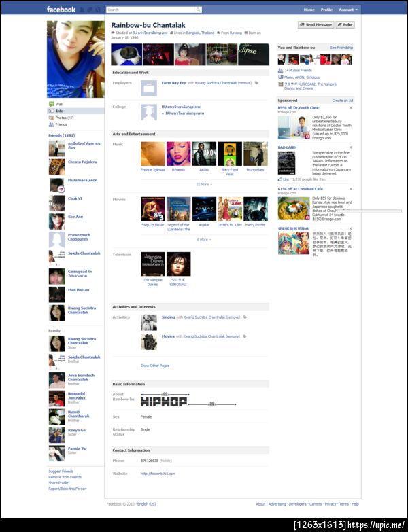Click the college graduation cap icon
Image resolution: width=408 pixels, height=532 pixels.
[149, 112]
